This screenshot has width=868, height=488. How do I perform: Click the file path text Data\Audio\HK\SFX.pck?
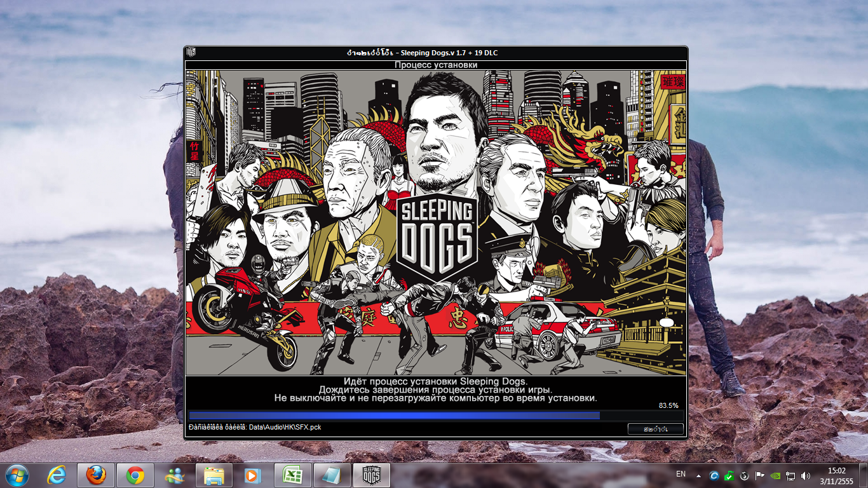pos(284,427)
